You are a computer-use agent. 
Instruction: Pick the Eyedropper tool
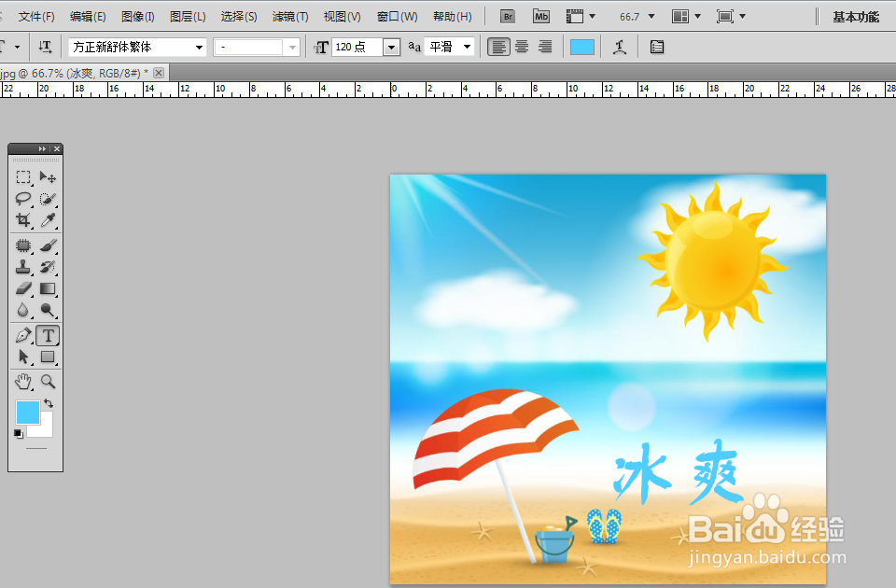click(x=49, y=220)
